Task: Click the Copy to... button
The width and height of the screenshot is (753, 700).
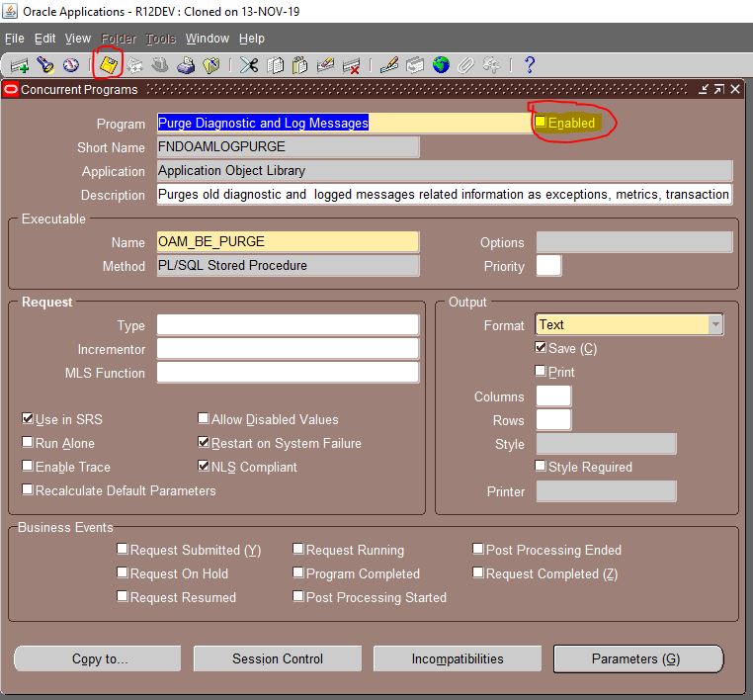Action: 98,658
